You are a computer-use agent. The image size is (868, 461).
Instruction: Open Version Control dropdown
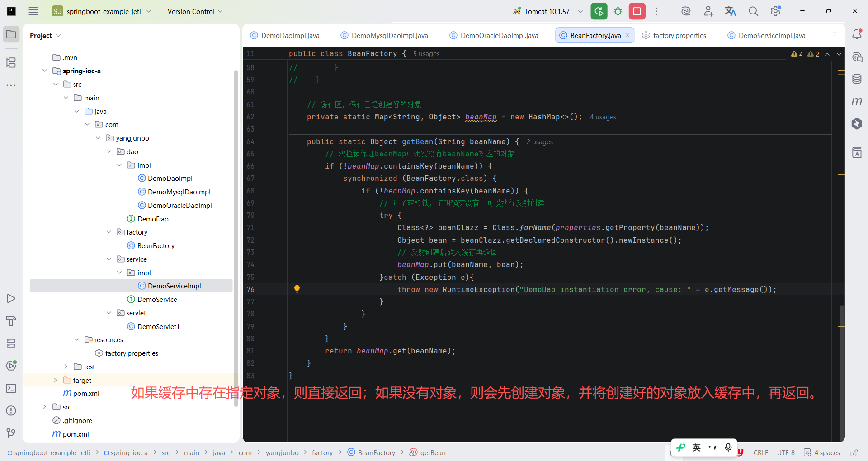tap(195, 11)
